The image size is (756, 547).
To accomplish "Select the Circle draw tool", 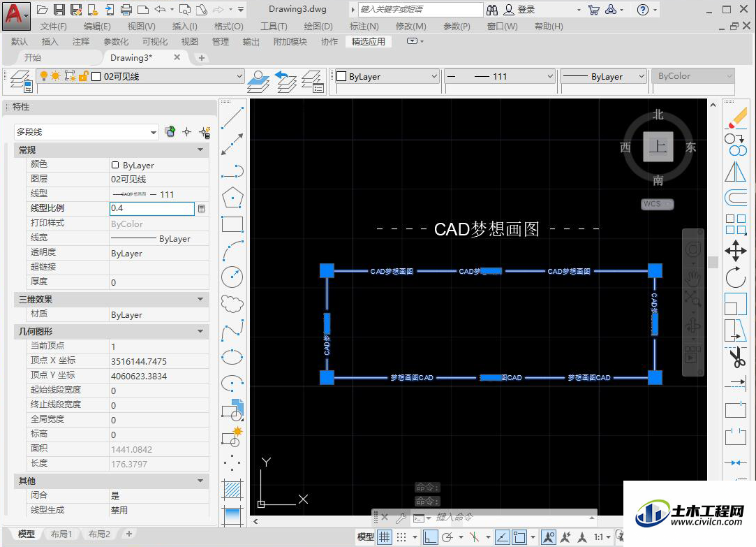I will [x=232, y=277].
